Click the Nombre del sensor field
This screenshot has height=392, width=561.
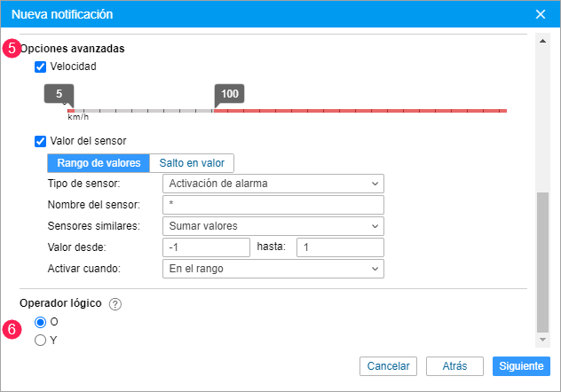[x=273, y=205]
